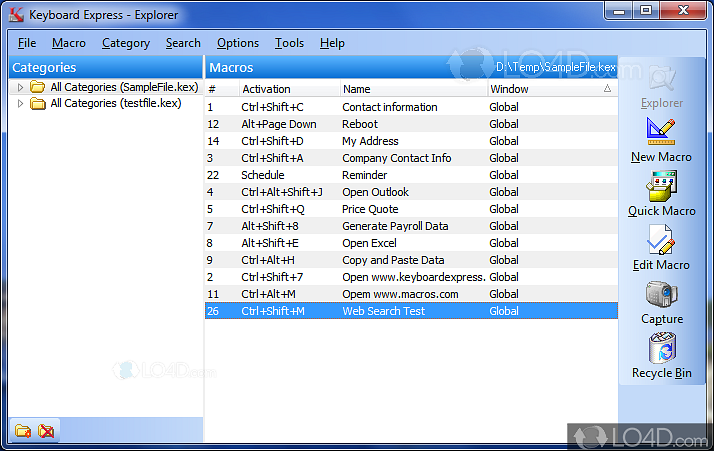Image resolution: width=714 pixels, height=451 pixels.
Task: Select the Generate Payroll Data macro
Action: coord(411,226)
